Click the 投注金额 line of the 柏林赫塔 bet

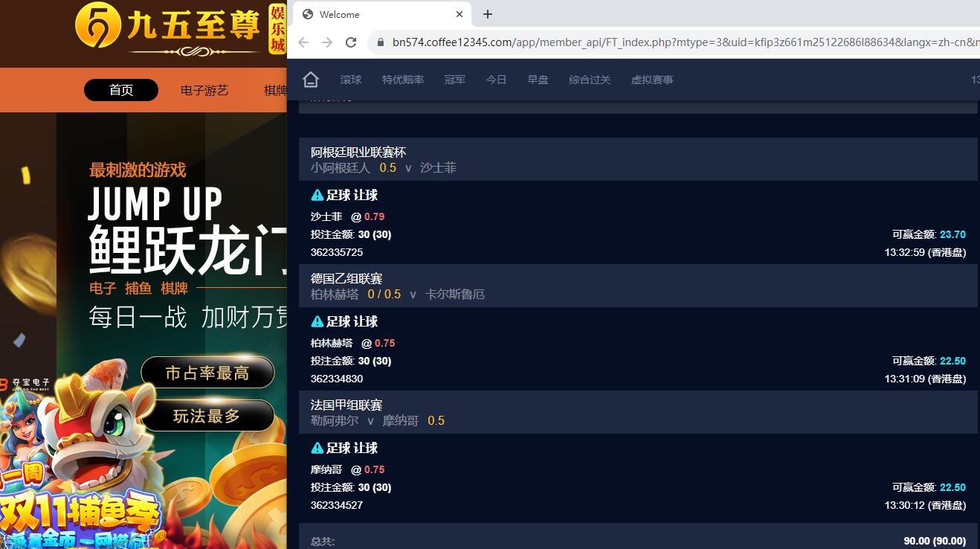(351, 361)
